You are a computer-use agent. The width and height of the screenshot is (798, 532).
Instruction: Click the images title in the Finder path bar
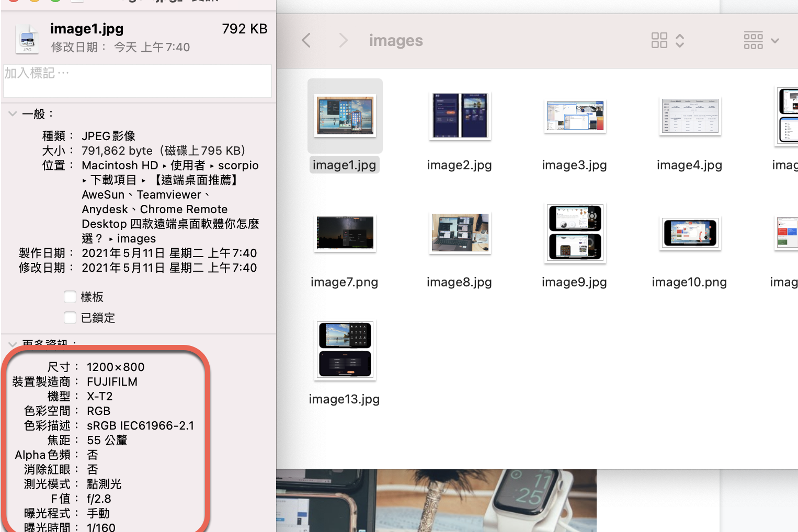[396, 40]
